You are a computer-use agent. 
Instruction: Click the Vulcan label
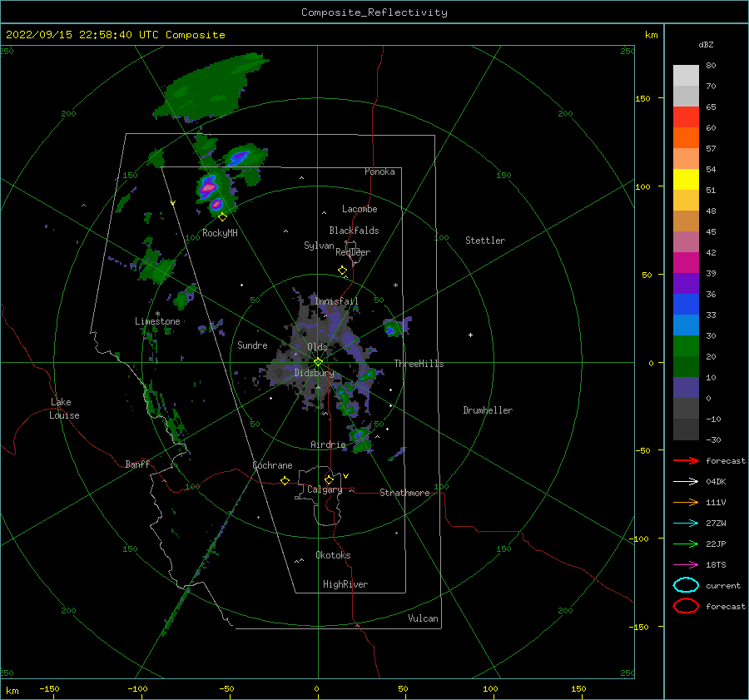pos(424,618)
